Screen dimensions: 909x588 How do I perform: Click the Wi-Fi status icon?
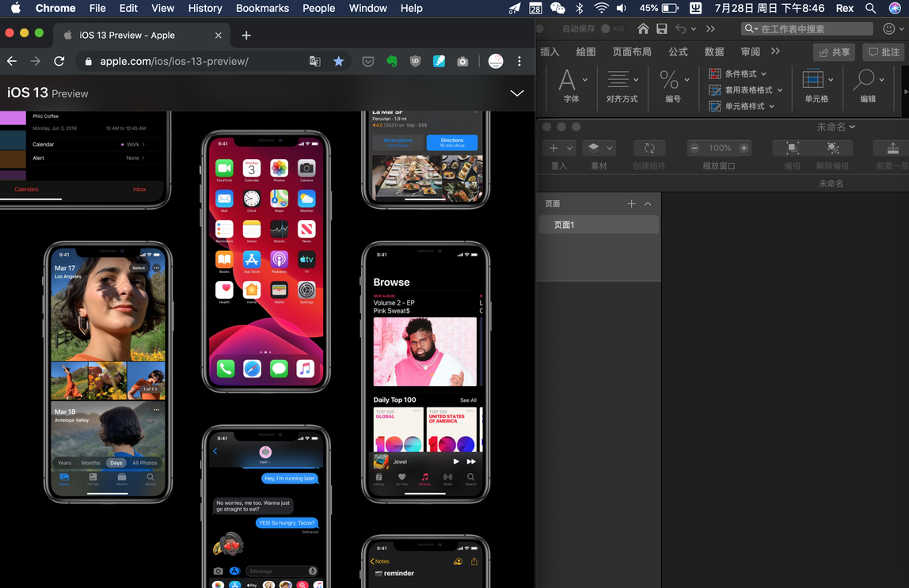click(x=601, y=8)
